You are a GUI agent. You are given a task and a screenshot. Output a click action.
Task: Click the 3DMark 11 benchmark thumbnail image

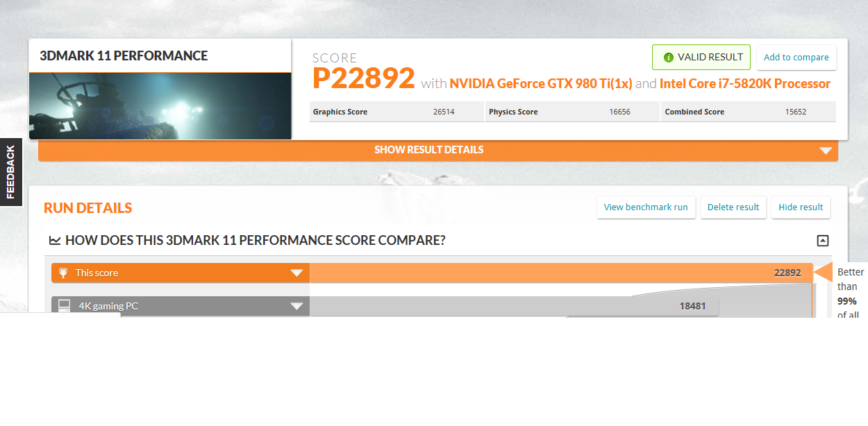click(160, 106)
